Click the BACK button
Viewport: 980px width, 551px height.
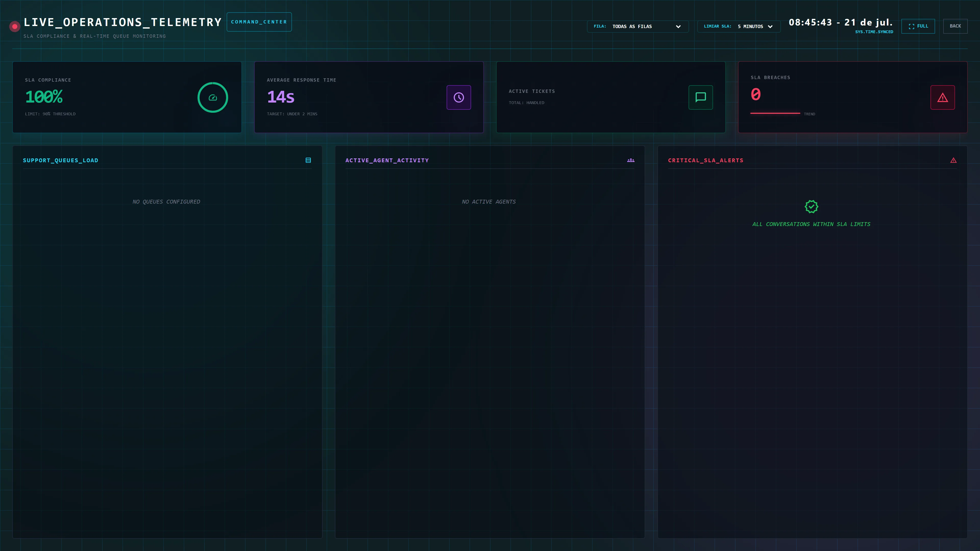click(955, 26)
